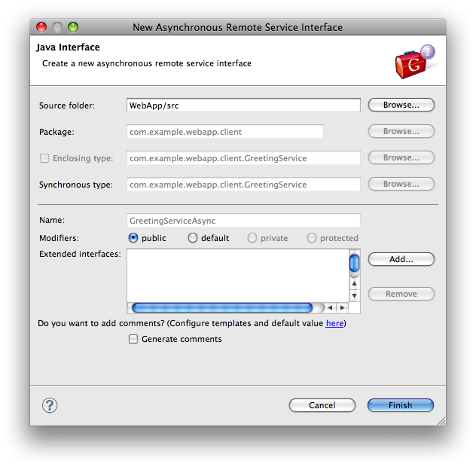Close the dialog with red window button
Viewport: 476px width, 467px height.
tap(42, 27)
